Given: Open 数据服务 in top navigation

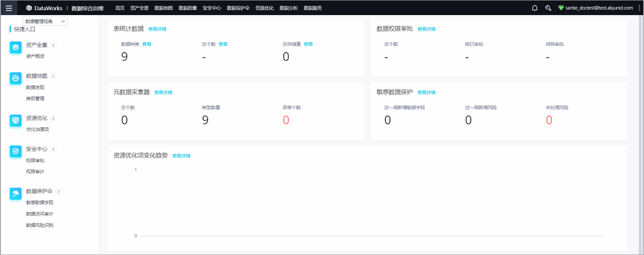Looking at the screenshot, I should coord(312,8).
